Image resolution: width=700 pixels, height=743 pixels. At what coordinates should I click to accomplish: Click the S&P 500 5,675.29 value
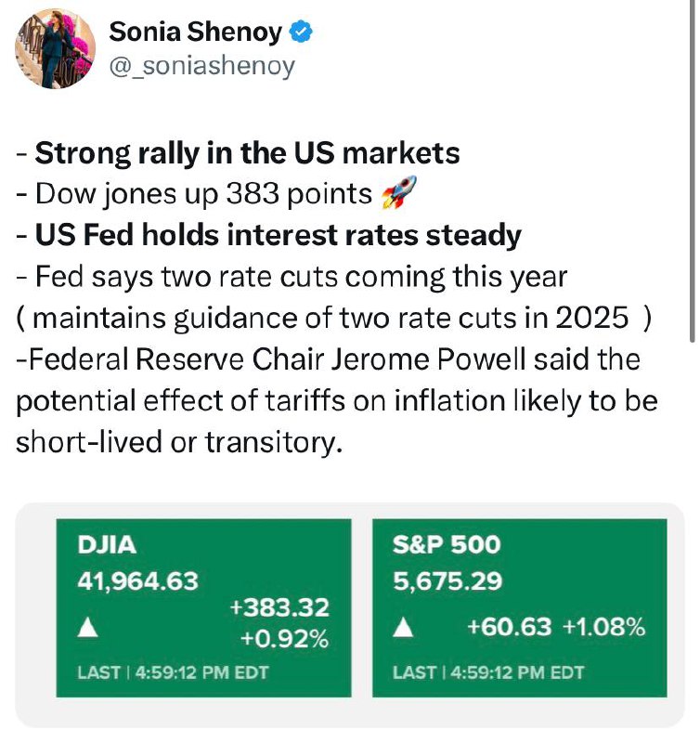point(447,581)
